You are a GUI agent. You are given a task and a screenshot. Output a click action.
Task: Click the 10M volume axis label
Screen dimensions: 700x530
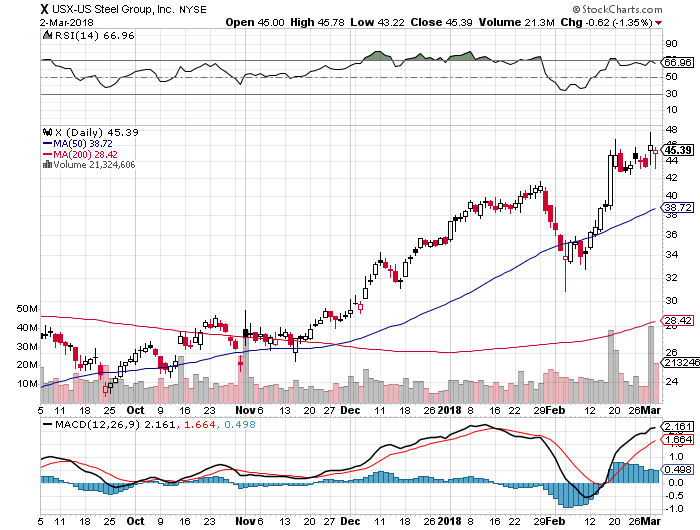pyautogui.click(x=27, y=384)
